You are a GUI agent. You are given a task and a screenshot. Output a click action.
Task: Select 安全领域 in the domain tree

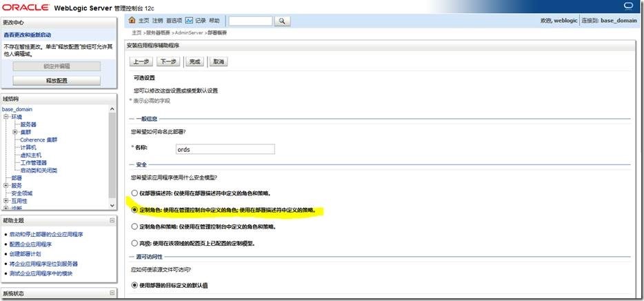(x=22, y=193)
